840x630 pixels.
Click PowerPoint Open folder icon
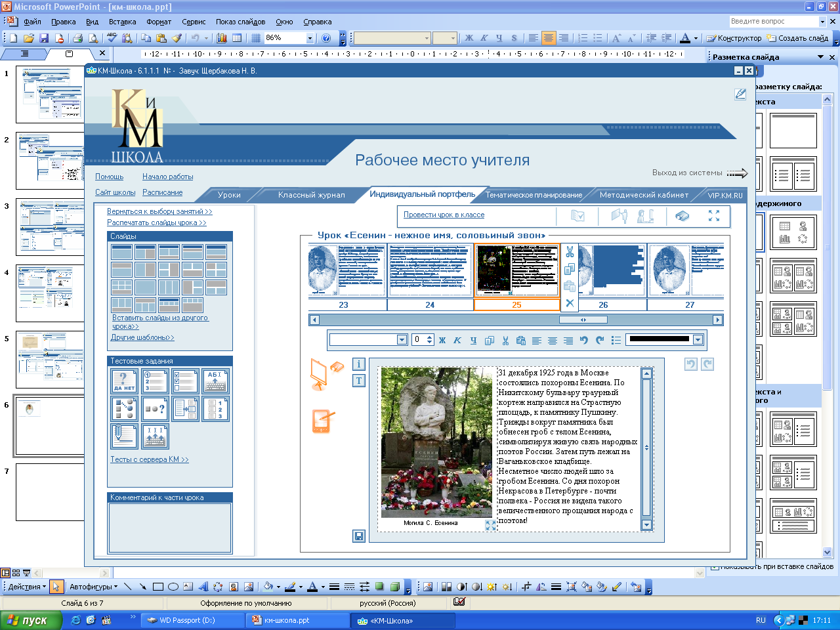(29, 38)
